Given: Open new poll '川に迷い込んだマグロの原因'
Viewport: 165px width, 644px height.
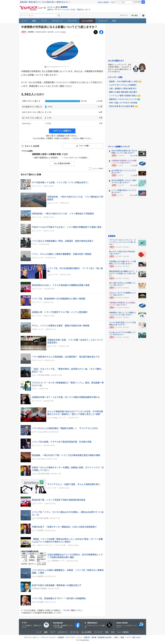Looking at the screenshot, I should click(x=122, y=334).
